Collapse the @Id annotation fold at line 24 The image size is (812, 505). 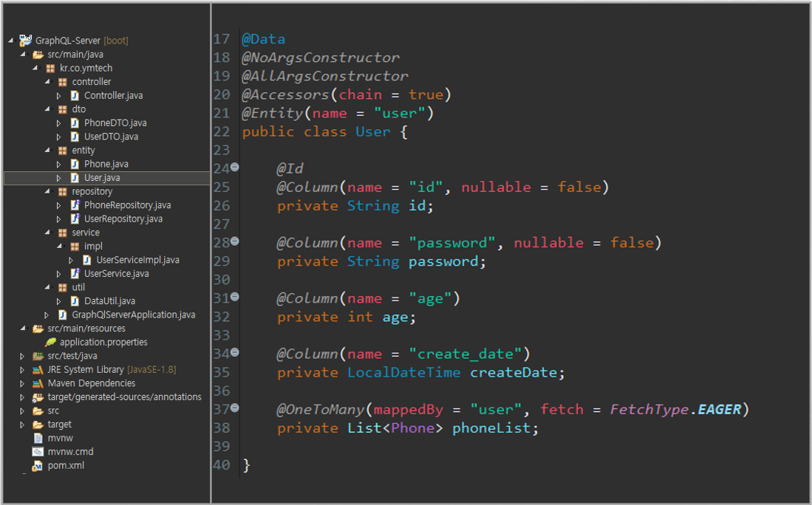(235, 168)
